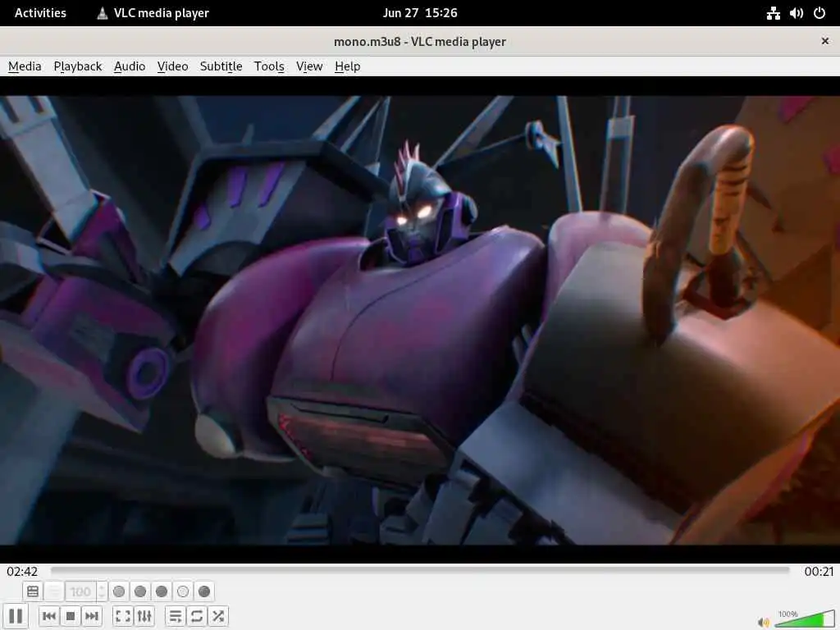Screen dimensions: 840x630
Task: Open the Help menu
Action: (x=347, y=66)
